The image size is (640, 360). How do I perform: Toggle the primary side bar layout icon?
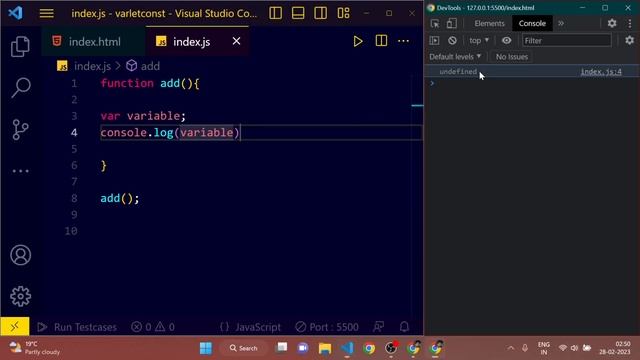tap(276, 13)
